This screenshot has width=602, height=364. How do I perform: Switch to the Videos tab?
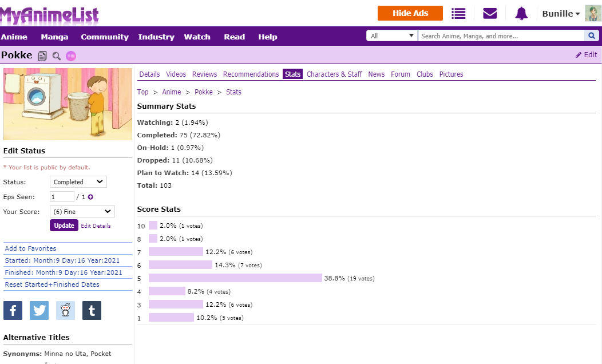[x=176, y=74]
